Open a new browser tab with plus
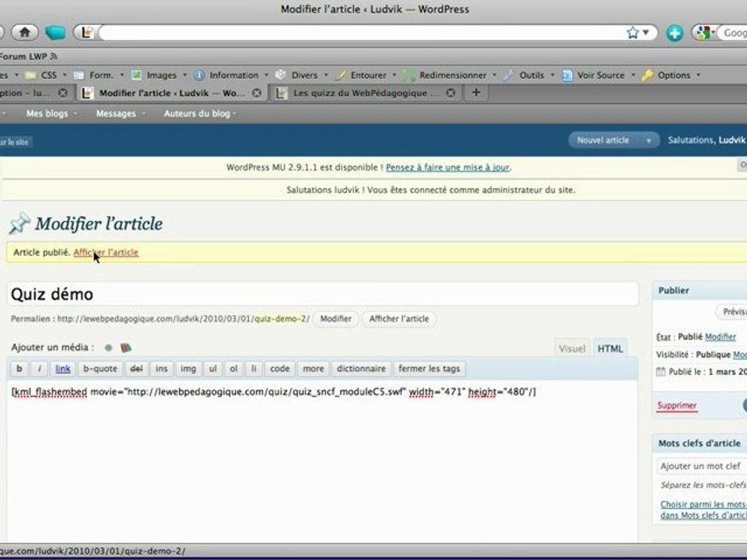 click(x=476, y=93)
